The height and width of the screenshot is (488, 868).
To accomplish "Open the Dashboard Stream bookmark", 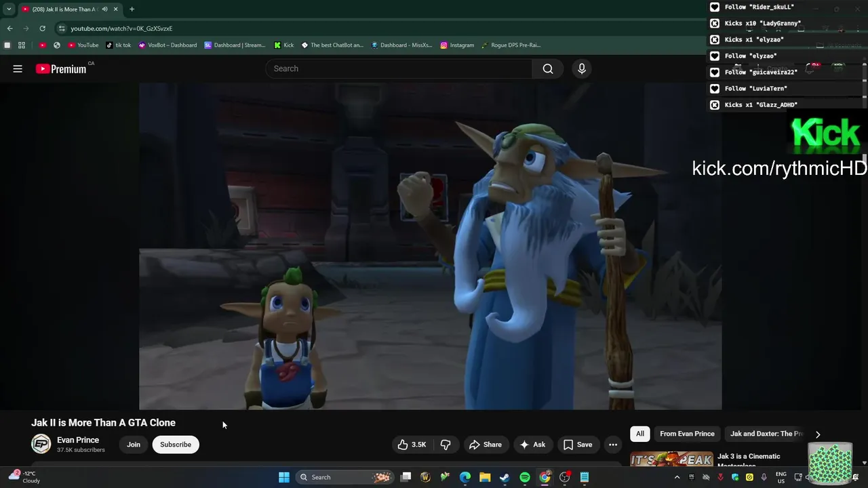I will 235,45.
